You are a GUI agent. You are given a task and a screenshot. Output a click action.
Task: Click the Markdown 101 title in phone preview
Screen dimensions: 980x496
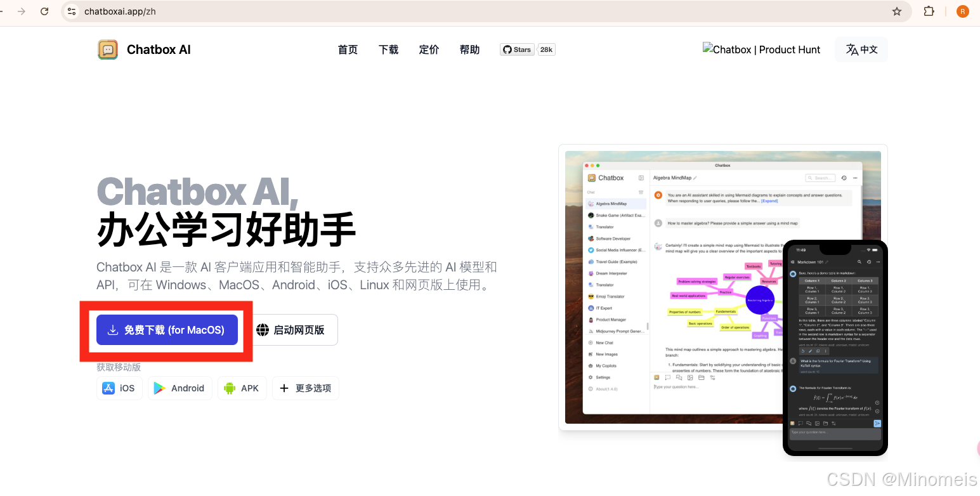pos(811,262)
